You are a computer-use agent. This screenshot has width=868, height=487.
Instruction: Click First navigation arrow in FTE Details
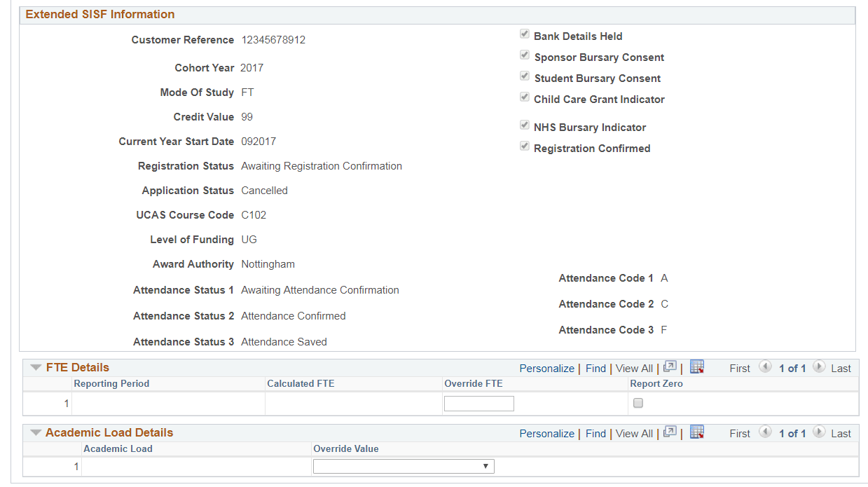[765, 367]
